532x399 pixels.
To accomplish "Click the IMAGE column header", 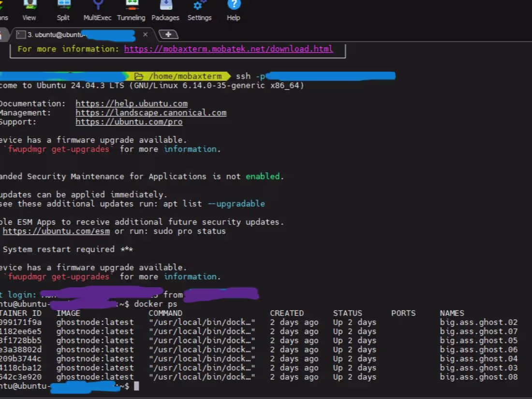I will (68, 313).
